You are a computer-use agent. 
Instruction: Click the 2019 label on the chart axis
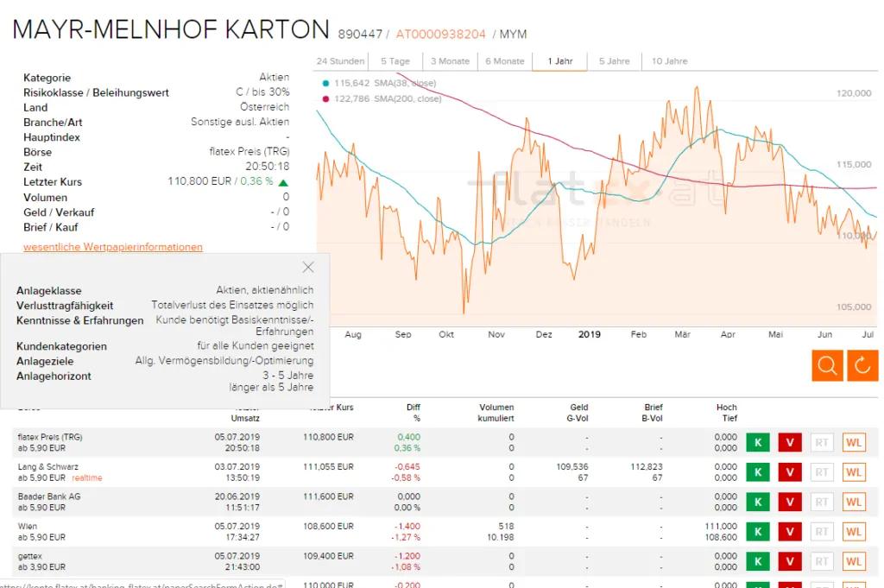click(x=589, y=334)
